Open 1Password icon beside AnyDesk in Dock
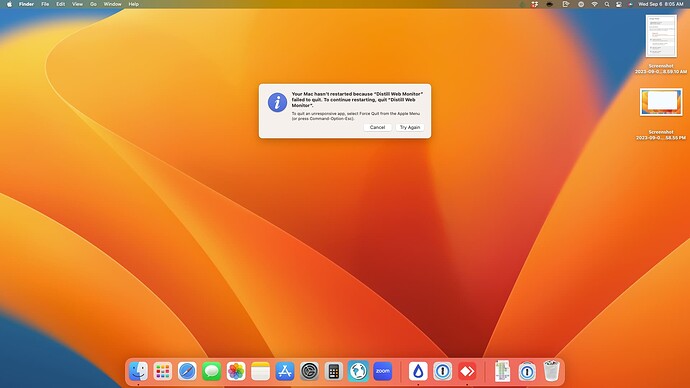This screenshot has width=690, height=388. (443, 371)
